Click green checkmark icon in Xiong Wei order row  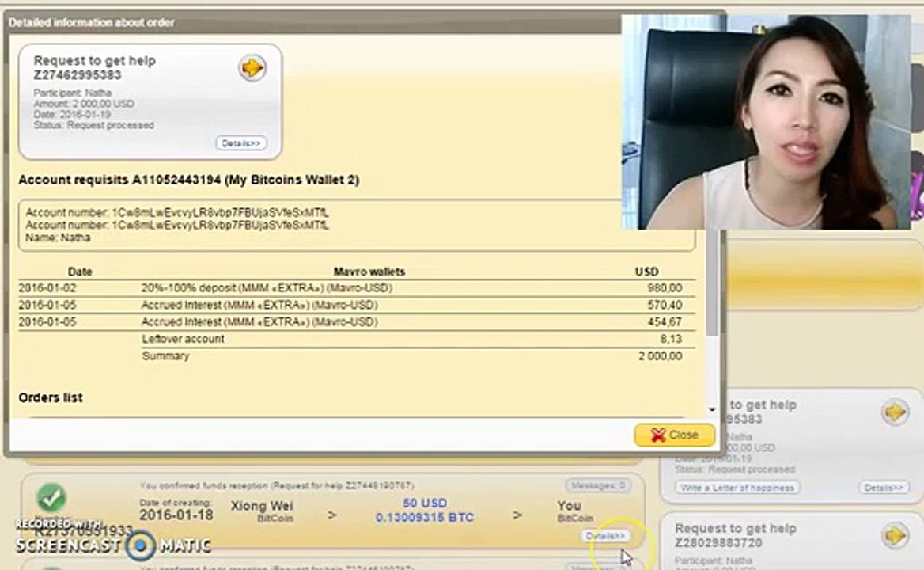pyautogui.click(x=51, y=498)
